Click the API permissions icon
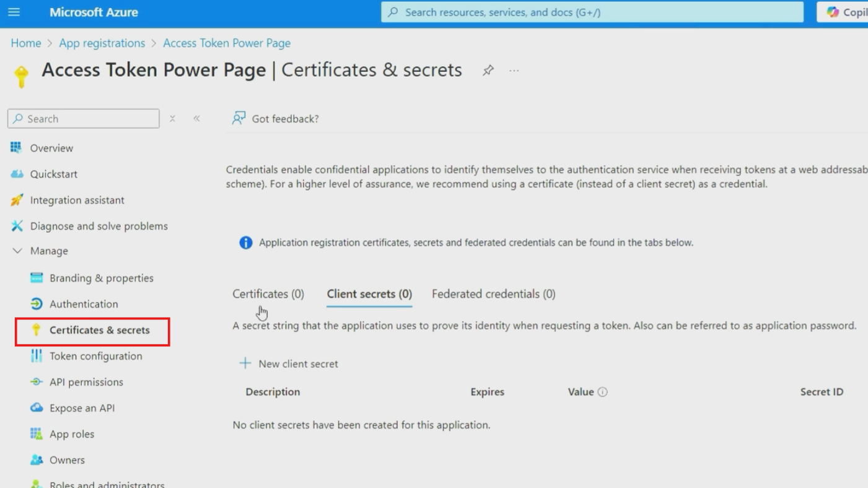 point(37,382)
